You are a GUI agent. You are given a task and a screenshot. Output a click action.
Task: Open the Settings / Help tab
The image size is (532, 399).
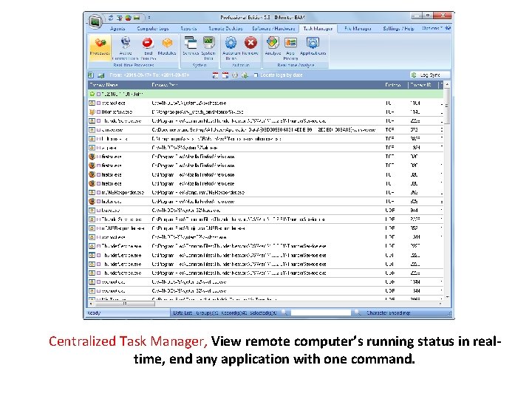[398, 29]
